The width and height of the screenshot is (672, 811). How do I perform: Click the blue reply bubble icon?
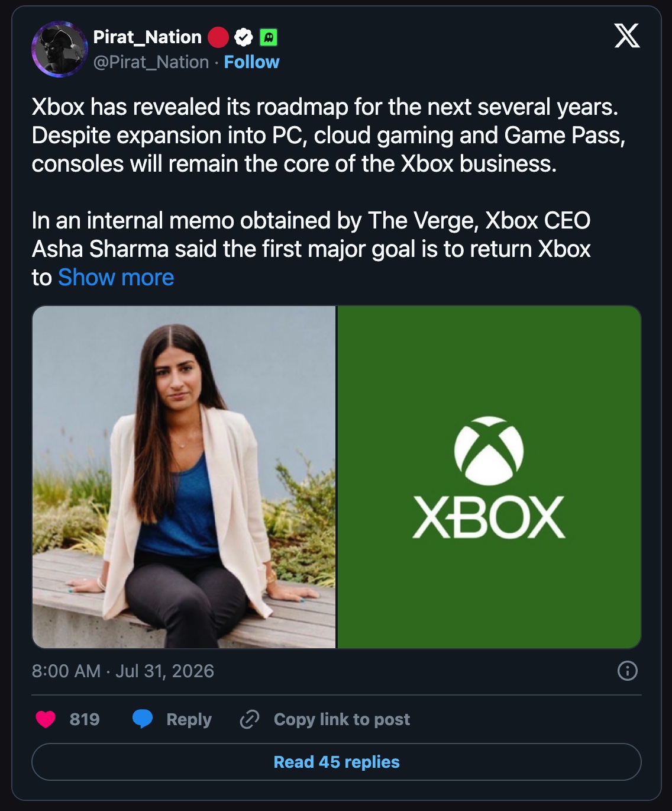coord(143,719)
